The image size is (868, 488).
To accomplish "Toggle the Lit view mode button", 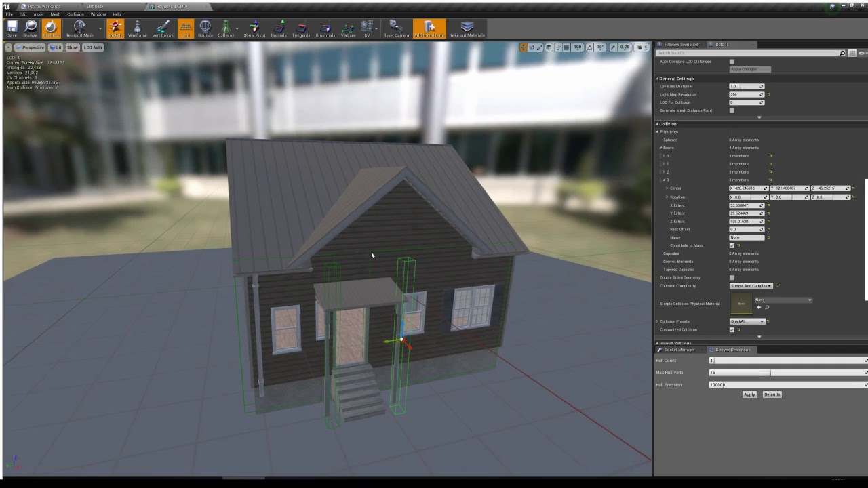I will pyautogui.click(x=56, y=47).
